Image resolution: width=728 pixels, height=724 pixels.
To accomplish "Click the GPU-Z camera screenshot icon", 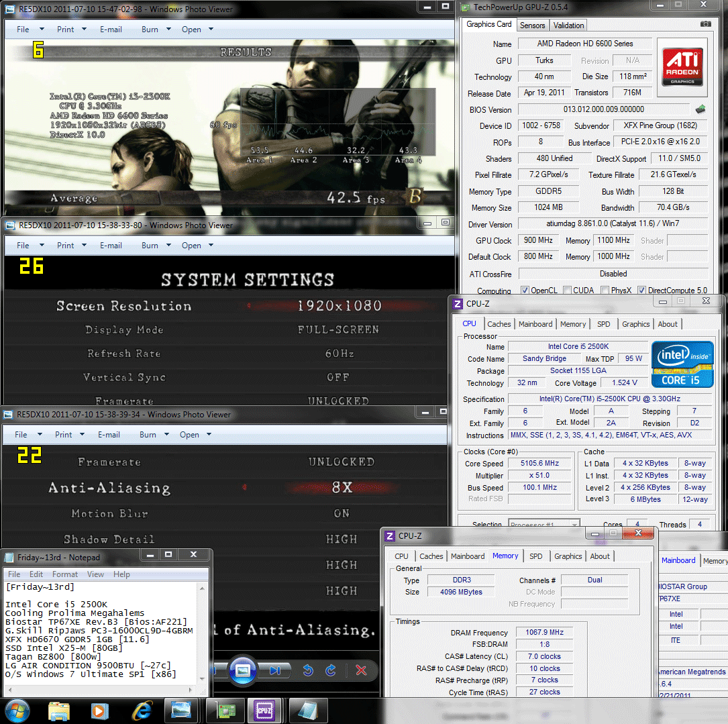I will pos(705,23).
